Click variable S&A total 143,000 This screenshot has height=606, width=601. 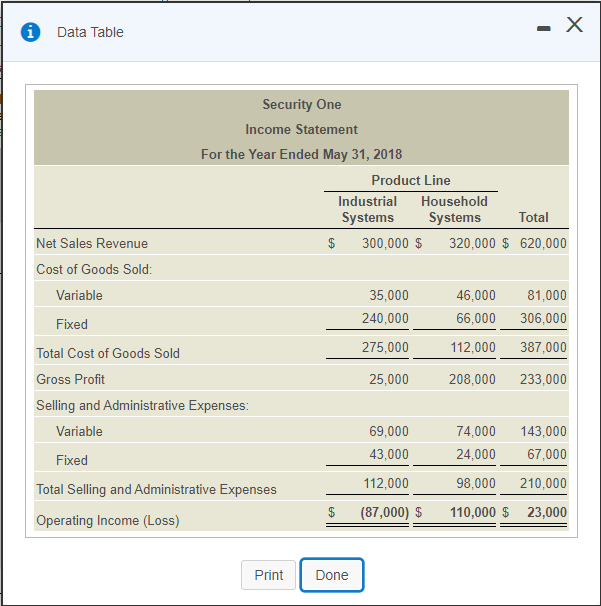[543, 431]
